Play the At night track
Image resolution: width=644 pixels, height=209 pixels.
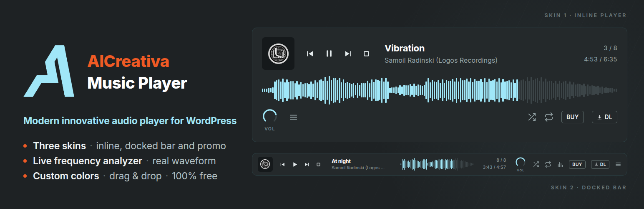[x=295, y=165]
